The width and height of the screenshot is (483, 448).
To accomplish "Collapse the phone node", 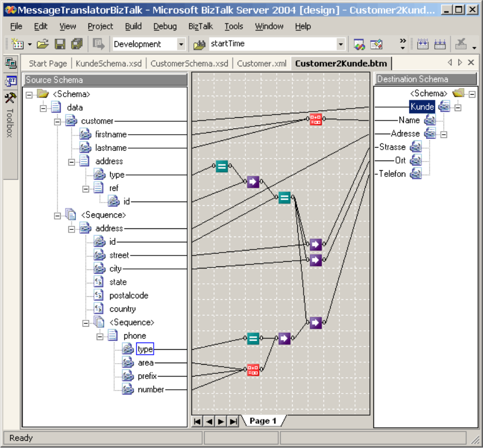I will tap(100, 337).
